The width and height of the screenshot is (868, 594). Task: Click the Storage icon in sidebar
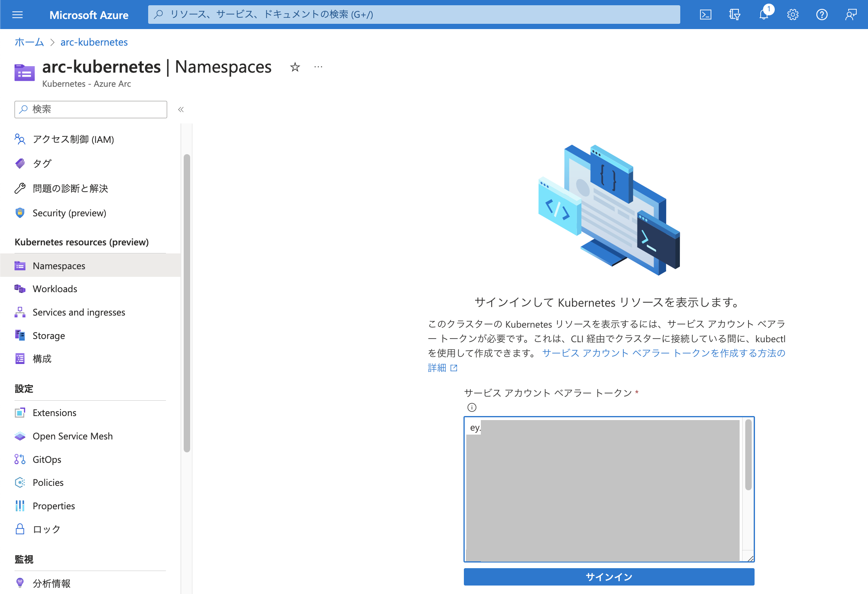pyautogui.click(x=20, y=335)
